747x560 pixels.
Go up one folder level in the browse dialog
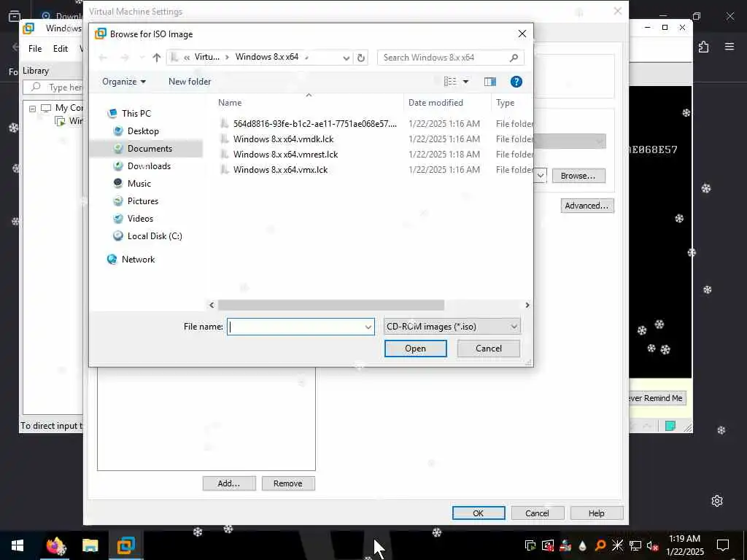click(156, 58)
